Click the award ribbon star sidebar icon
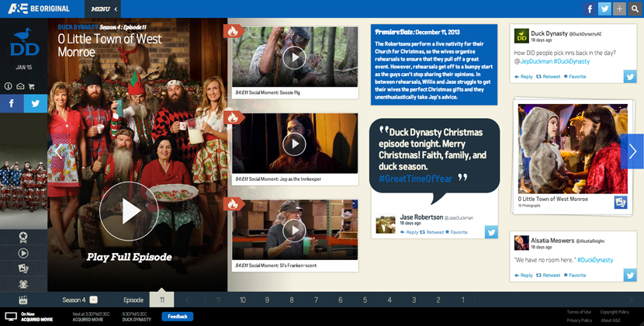This screenshot has height=326, width=644. coord(23,238)
